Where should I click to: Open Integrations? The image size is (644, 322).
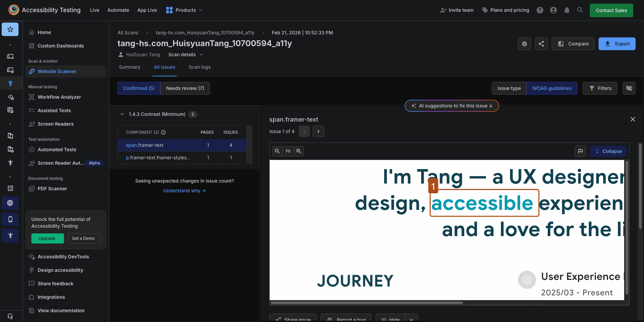coord(66,297)
